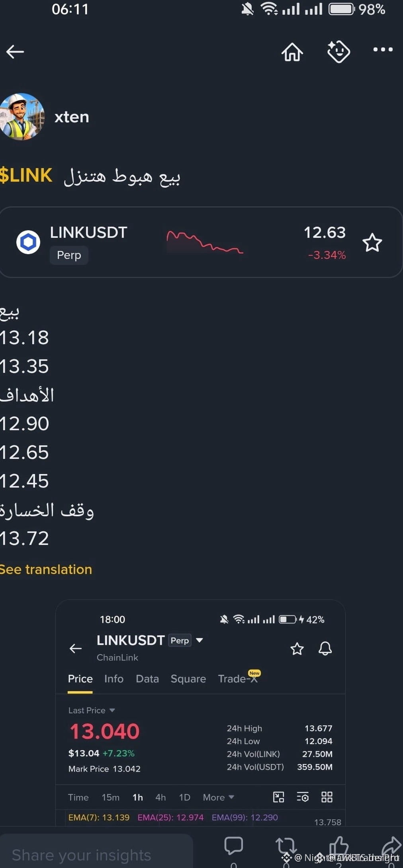The width and height of the screenshot is (403, 868).
Task: Switch to the Square tab
Action: coord(188,679)
